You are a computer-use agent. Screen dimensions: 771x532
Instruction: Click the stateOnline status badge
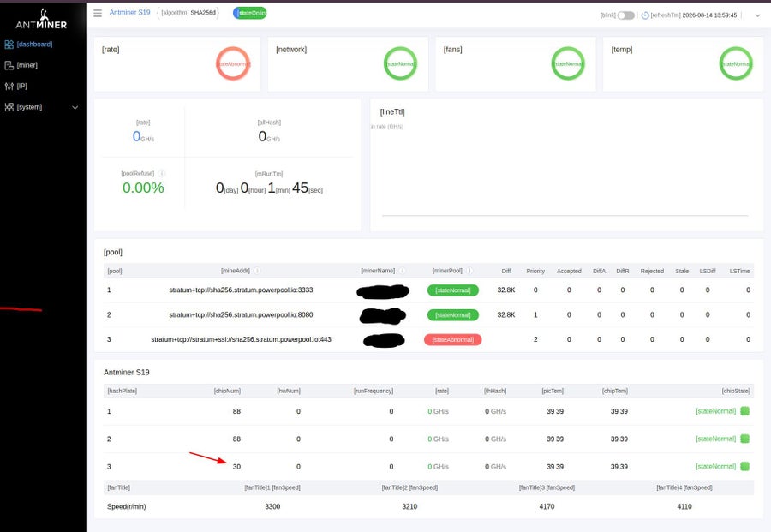[x=250, y=13]
